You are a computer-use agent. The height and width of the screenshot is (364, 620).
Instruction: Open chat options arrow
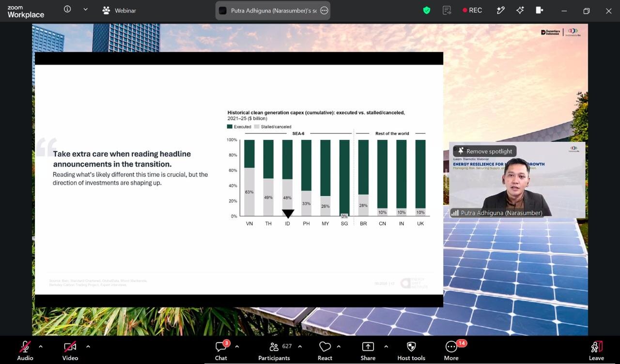[237, 347]
